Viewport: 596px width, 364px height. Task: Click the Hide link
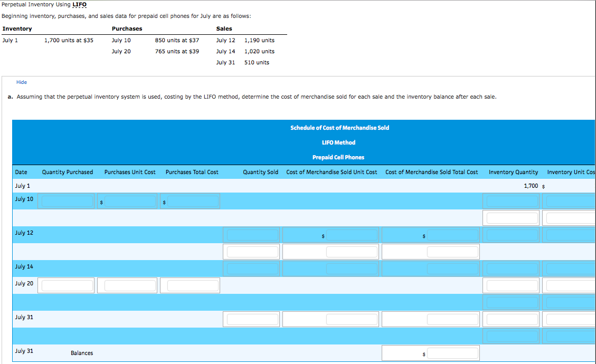click(x=22, y=82)
